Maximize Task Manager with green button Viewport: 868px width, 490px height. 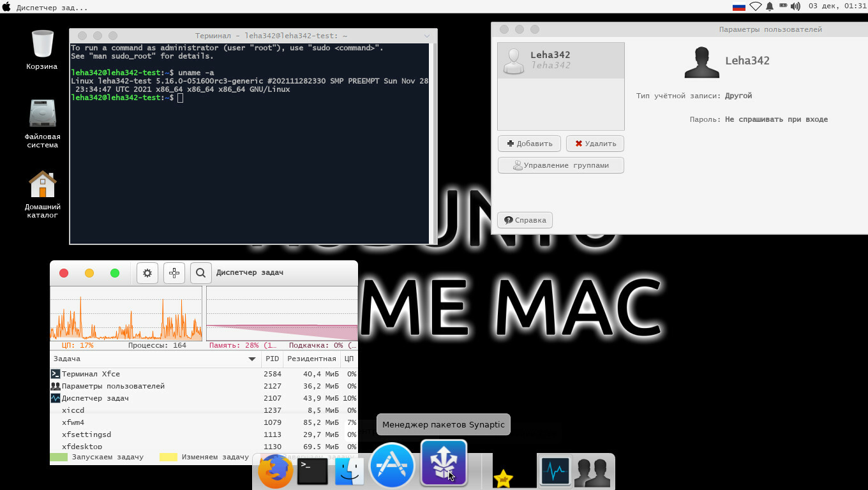pyautogui.click(x=115, y=273)
